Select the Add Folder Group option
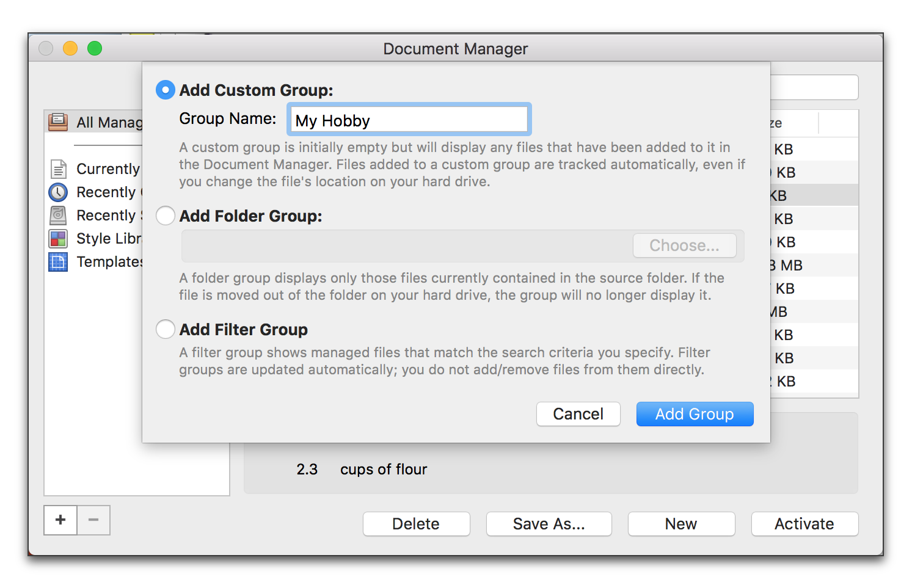The height and width of the screenshot is (588, 912). 166,216
